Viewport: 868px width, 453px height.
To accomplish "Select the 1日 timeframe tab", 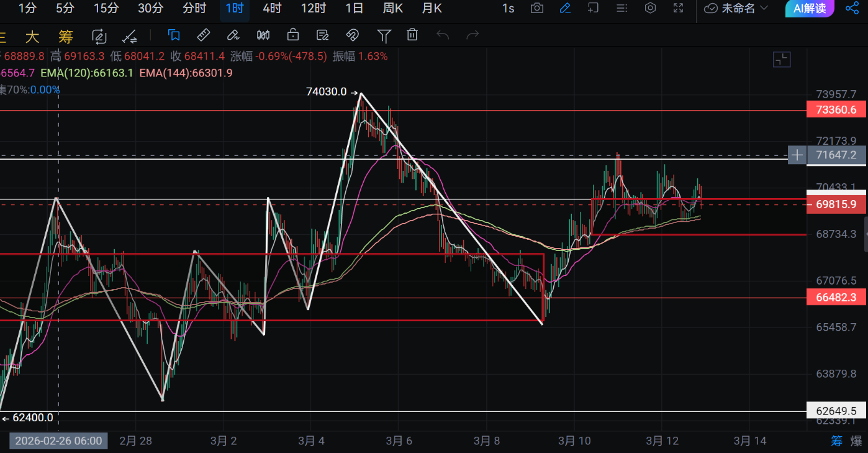I will click(354, 8).
